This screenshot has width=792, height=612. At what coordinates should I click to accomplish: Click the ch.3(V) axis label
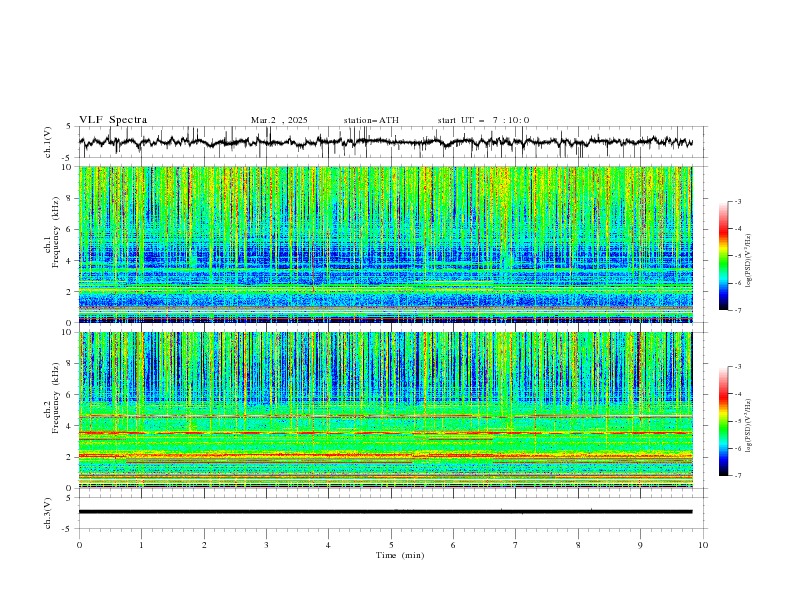[48, 513]
